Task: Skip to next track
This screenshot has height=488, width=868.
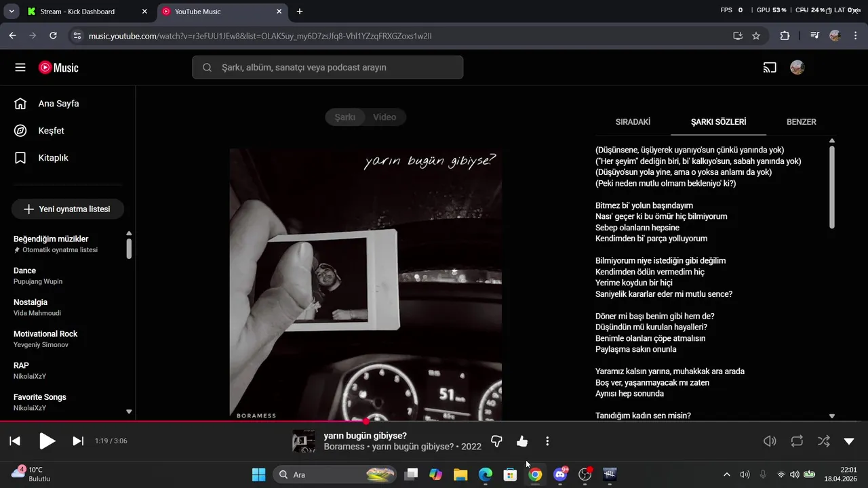Action: [x=78, y=441]
